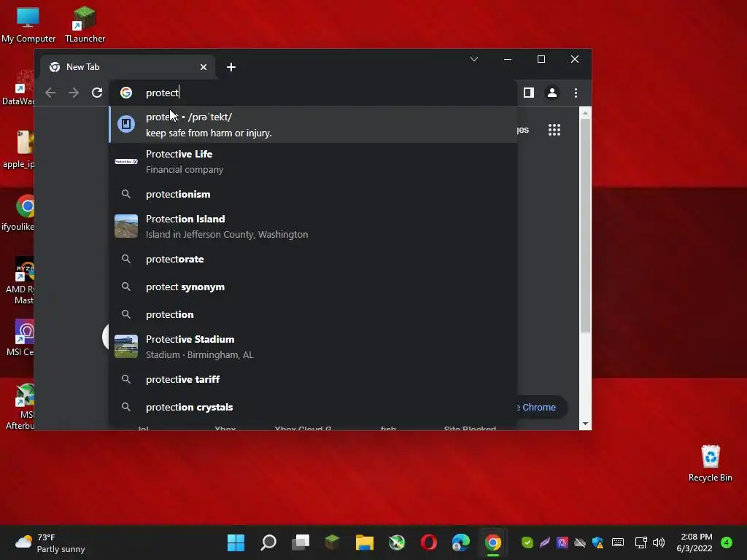
Task: Open the TLauncher desktop icon
Action: point(85,26)
